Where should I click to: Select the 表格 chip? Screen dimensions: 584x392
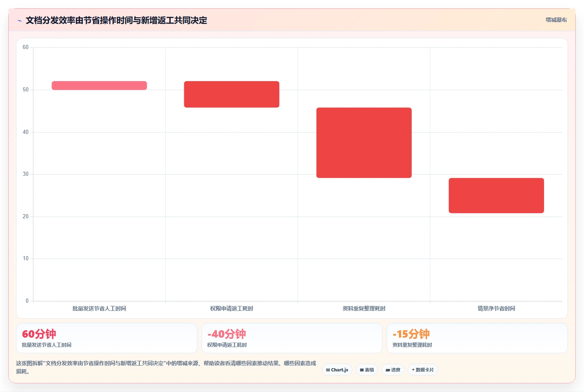tap(367, 370)
